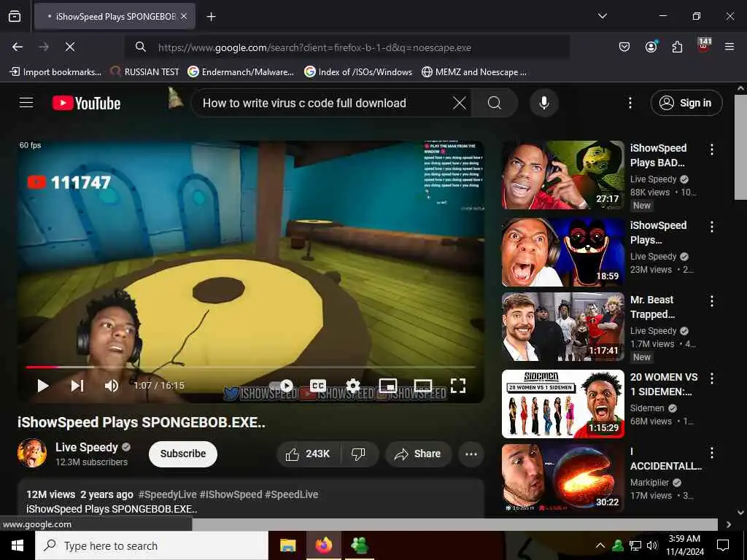
Task: Open a new browser tab
Action: click(211, 17)
